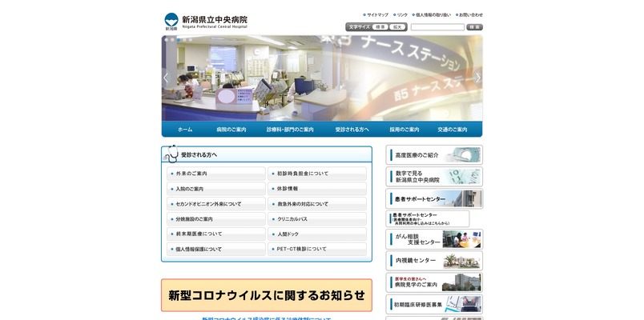Select the fourth slideshow indicator dot
The height and width of the screenshot is (320, 644).
(x=184, y=40)
